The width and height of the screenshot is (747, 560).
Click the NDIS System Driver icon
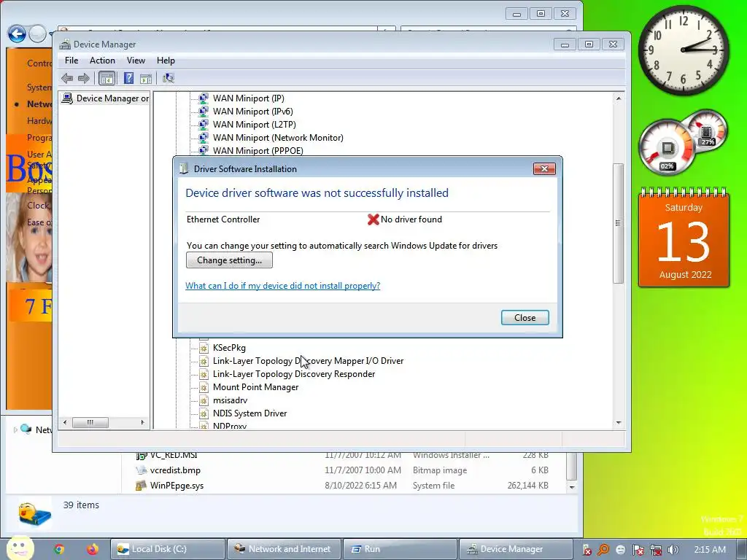coord(204,413)
